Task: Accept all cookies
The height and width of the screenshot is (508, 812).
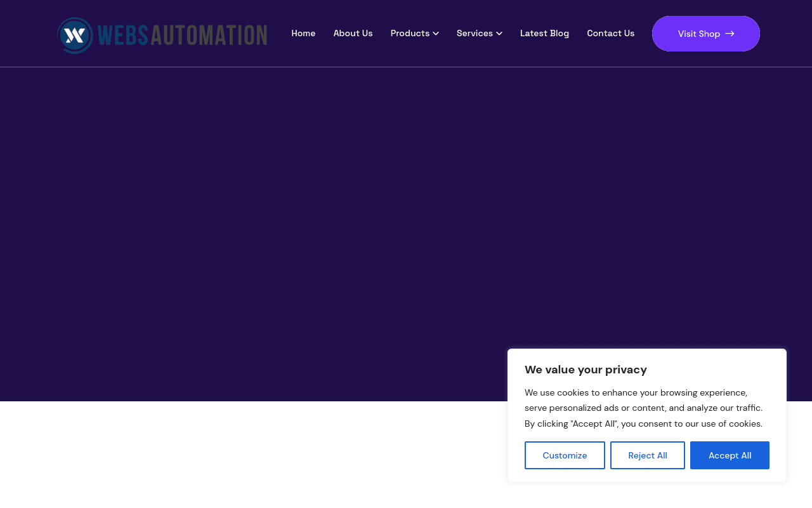Action: click(730, 455)
